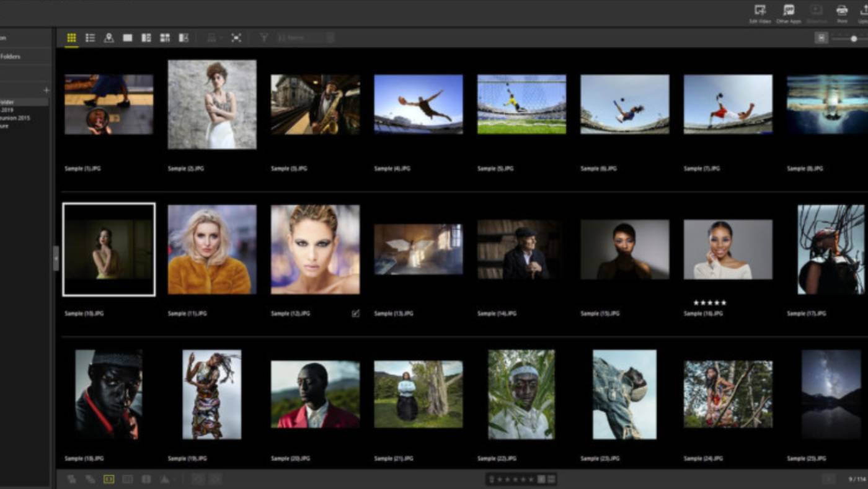This screenshot has height=489, width=868.
Task: Select the 4-image compare view icon
Action: 165,38
